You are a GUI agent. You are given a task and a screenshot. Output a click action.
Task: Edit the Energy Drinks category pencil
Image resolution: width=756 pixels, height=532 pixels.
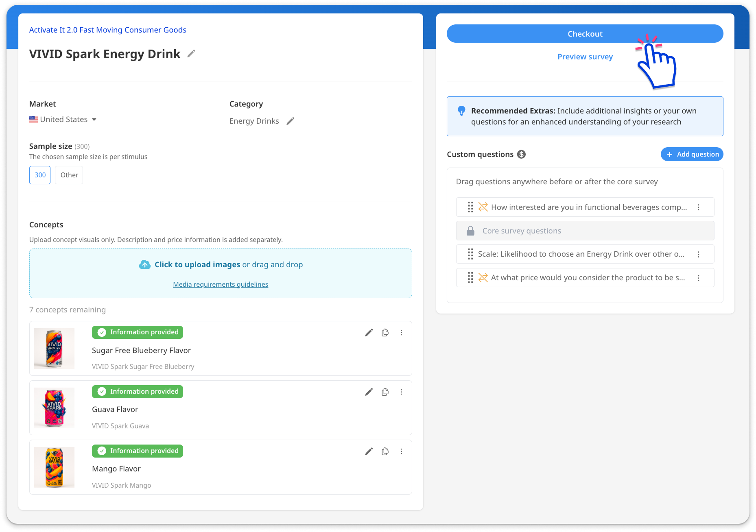pos(290,121)
